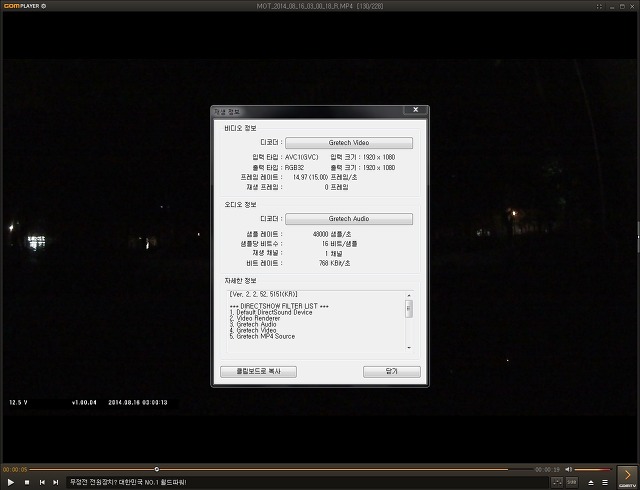Screen dimensions: 640x490
Task: Click the Gretech Audio decoder button
Action: [349, 219]
